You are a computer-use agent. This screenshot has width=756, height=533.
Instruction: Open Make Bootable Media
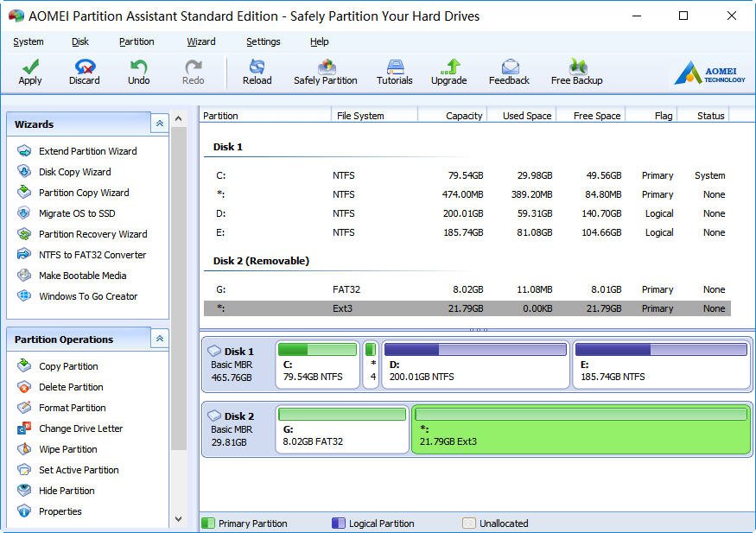tap(72, 276)
